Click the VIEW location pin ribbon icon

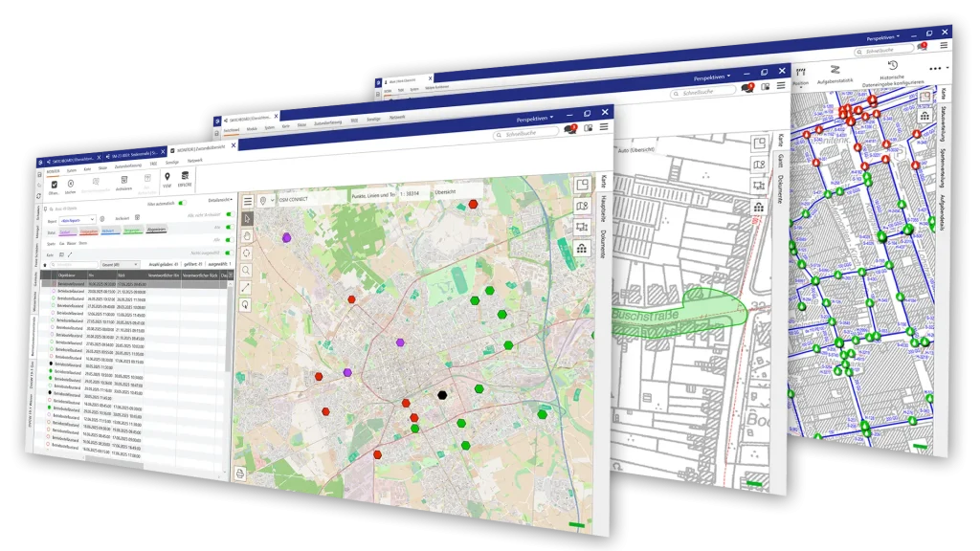click(167, 179)
